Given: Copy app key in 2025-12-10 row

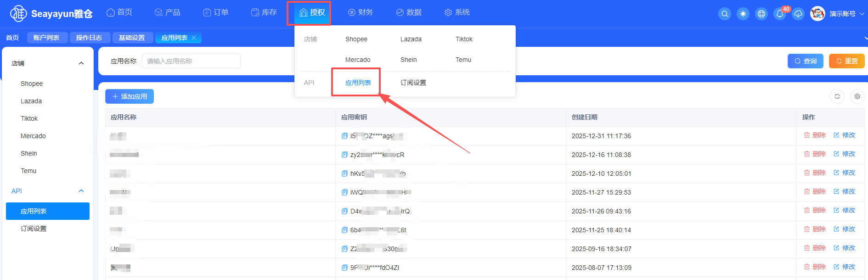Looking at the screenshot, I should pyautogui.click(x=344, y=174).
